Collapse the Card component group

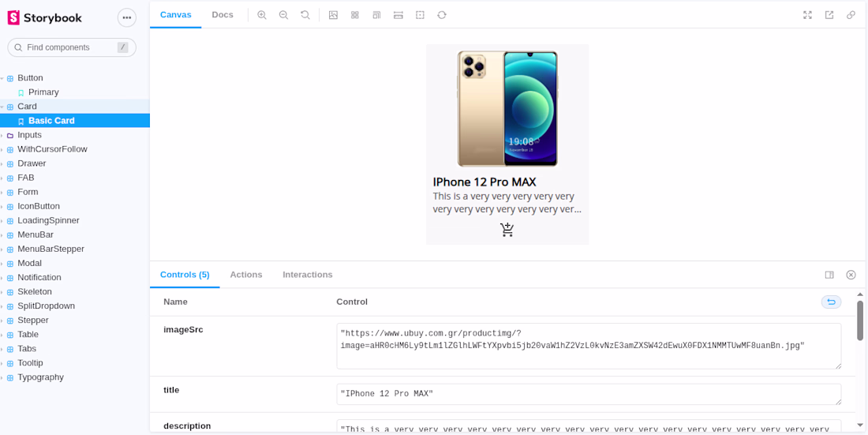(75, 107)
